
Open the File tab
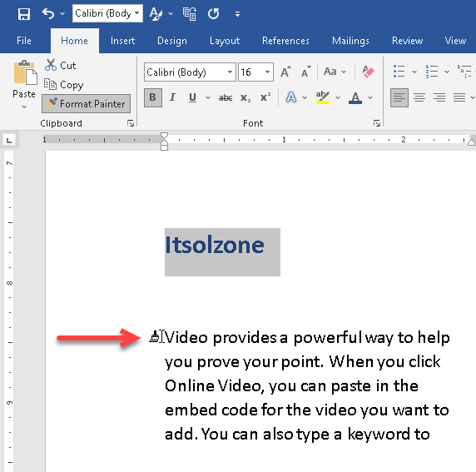pos(24,41)
